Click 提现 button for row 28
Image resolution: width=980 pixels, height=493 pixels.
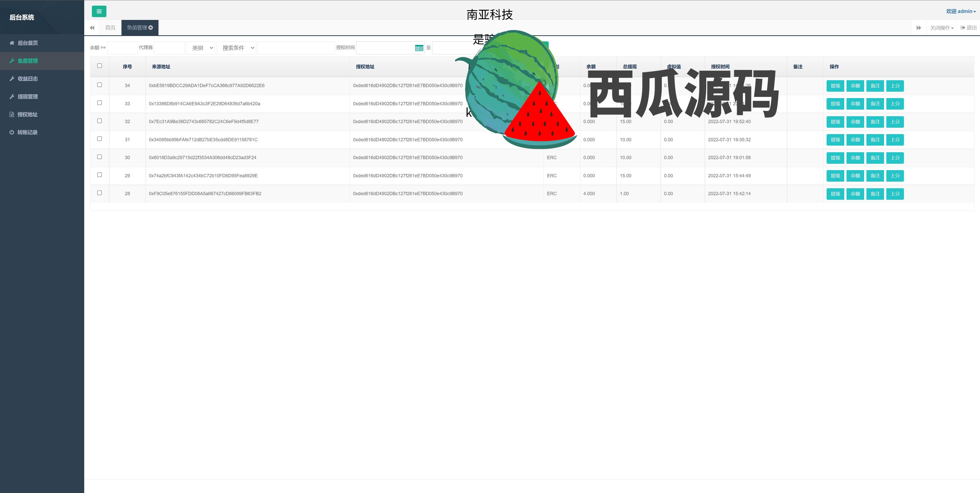coord(836,194)
